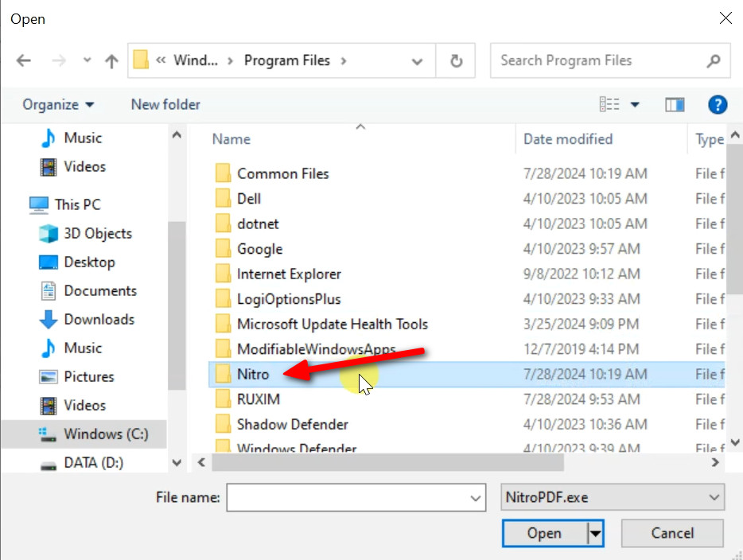Click the Open button
The width and height of the screenshot is (743, 560).
(544, 533)
